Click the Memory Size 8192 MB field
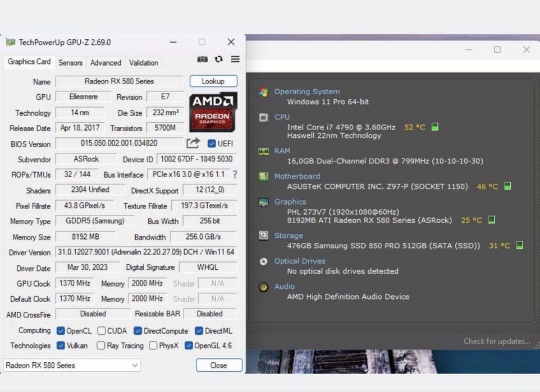This screenshot has height=392, width=540. pos(85,237)
